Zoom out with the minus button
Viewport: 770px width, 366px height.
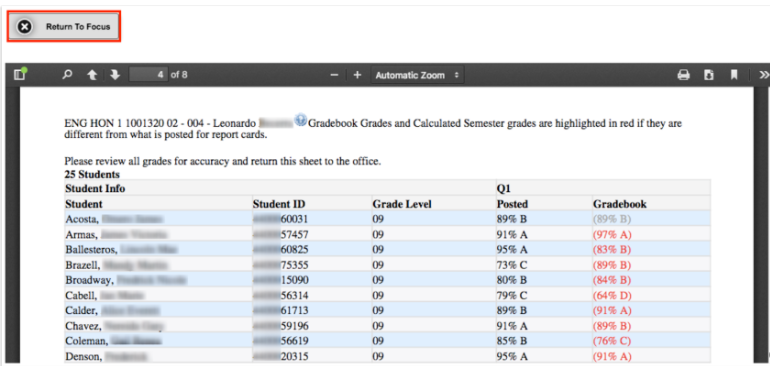tap(334, 75)
